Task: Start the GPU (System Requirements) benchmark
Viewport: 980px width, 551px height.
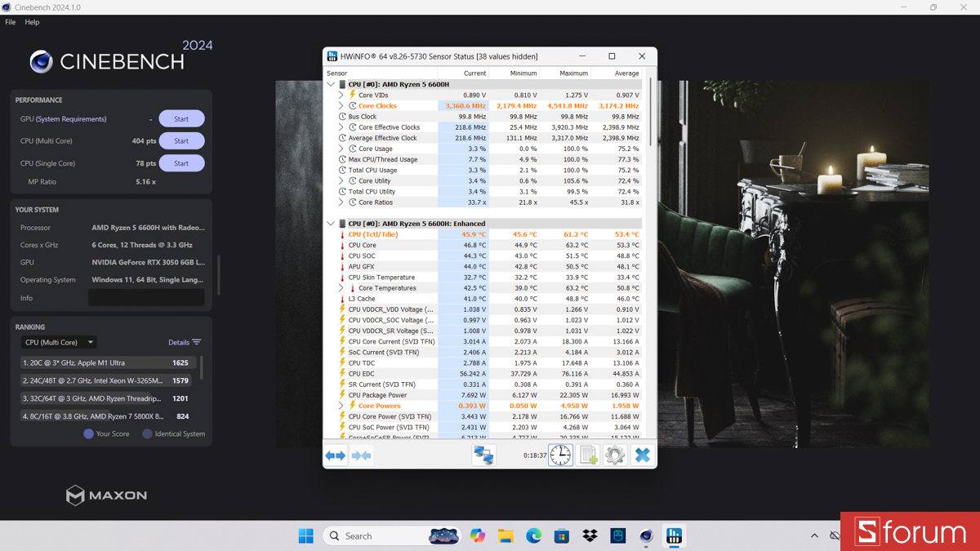Action: pyautogui.click(x=181, y=118)
